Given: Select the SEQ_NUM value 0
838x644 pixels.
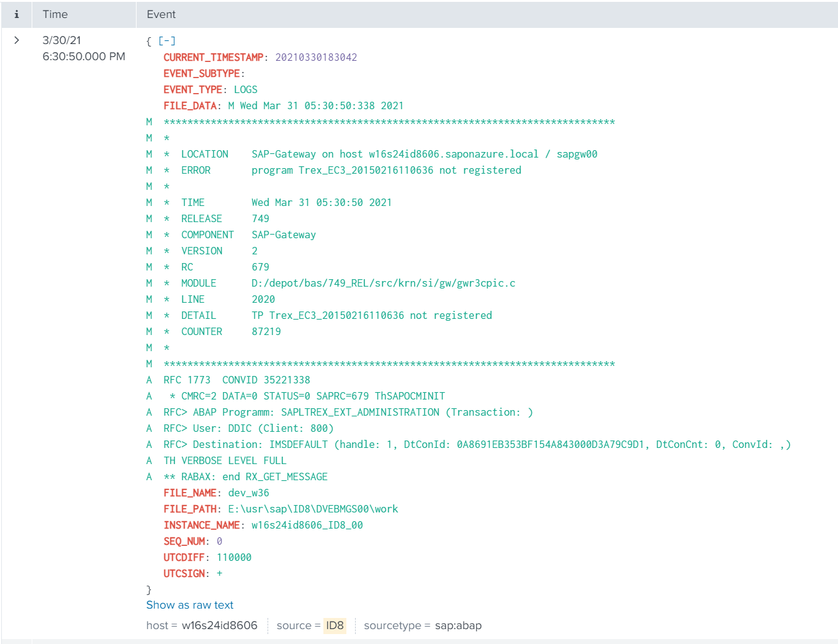Looking at the screenshot, I should [x=219, y=541].
